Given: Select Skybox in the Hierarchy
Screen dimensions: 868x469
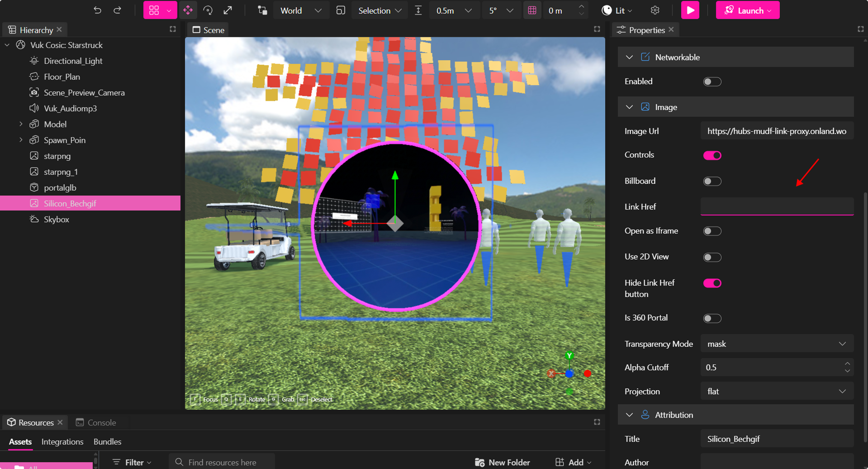Looking at the screenshot, I should [57, 220].
